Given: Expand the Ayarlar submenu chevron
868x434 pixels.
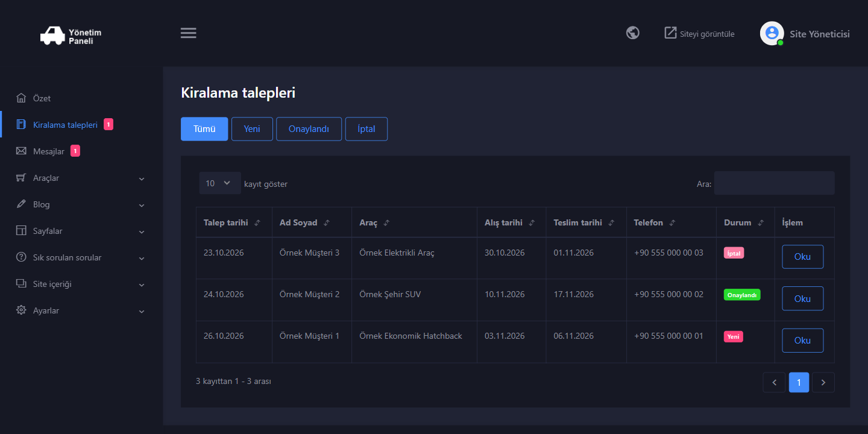Looking at the screenshot, I should [142, 312].
